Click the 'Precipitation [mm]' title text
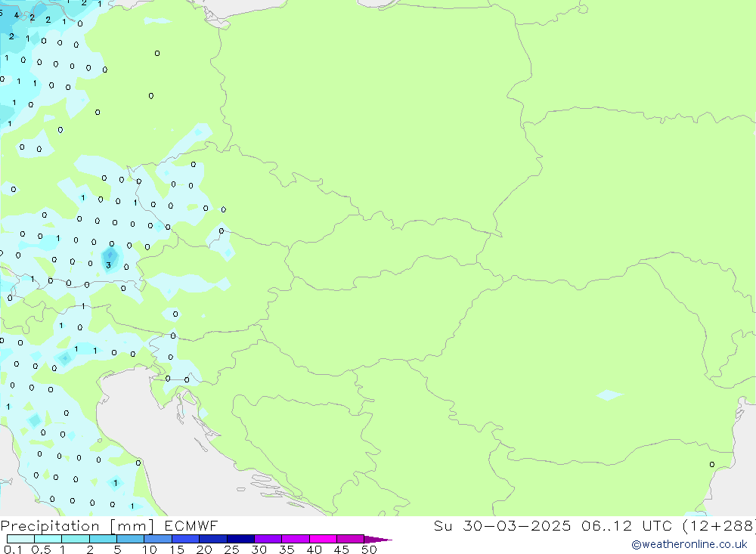Image resolution: width=756 pixels, height=554 pixels. (77, 526)
